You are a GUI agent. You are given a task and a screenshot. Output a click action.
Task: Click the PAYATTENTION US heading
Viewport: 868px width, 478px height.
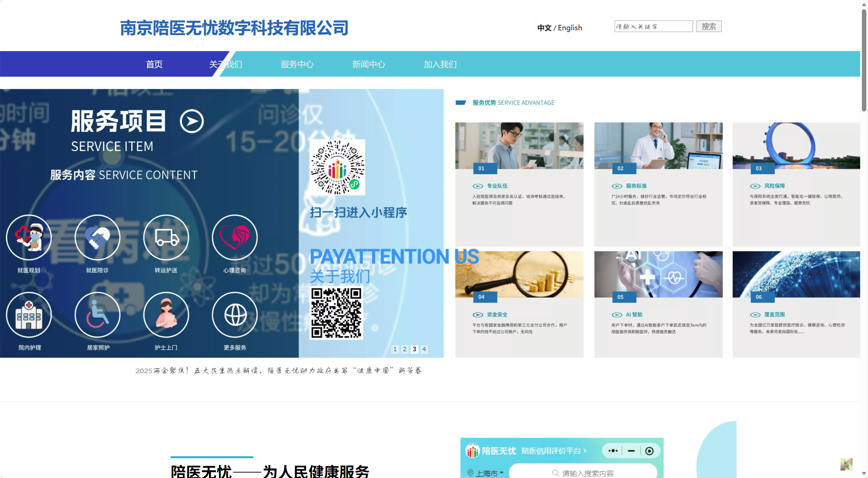pyautogui.click(x=394, y=257)
